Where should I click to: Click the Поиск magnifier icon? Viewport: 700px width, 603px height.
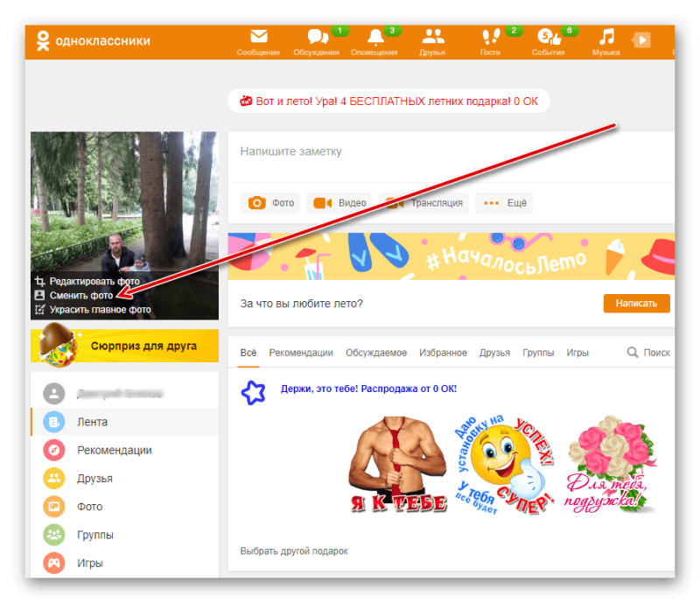(x=632, y=353)
